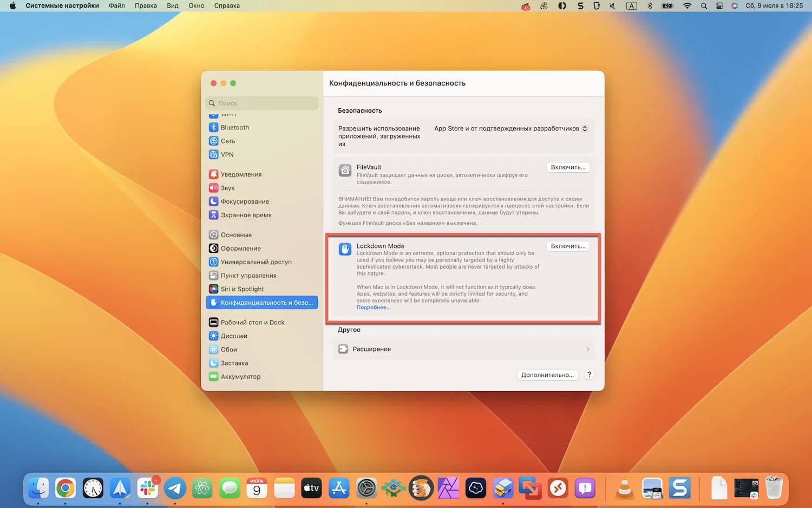Click Включить button for Lockdown Mode
This screenshot has height=508, width=812.
tap(568, 246)
